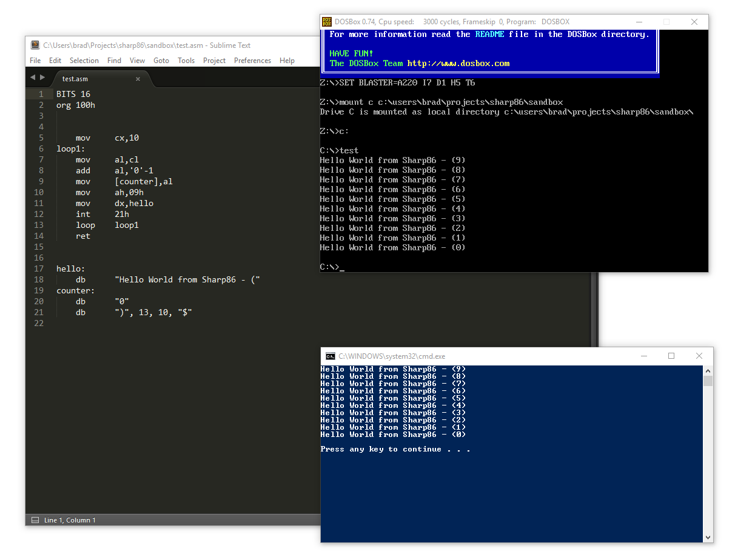This screenshot has width=735, height=560.
Task: Click the right tab navigation arrow
Action: tap(42, 78)
